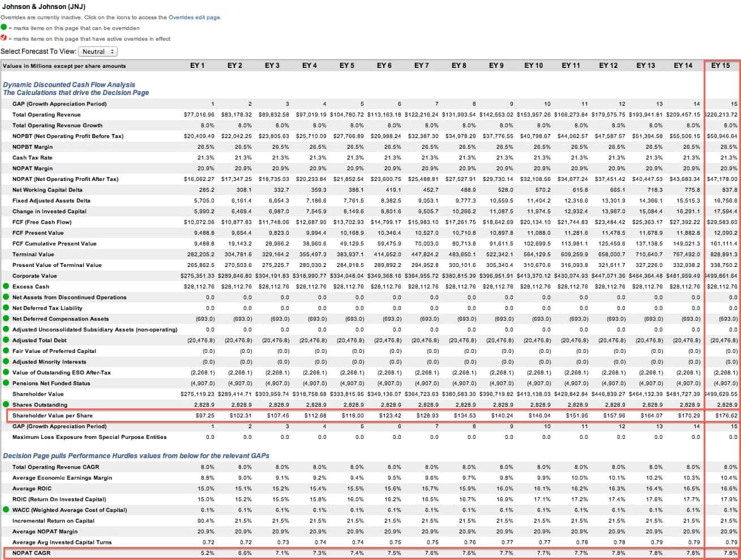Screen dimensions: 741x560
Task: Select the NOPAT CAGR row label
Action: (x=32, y=553)
